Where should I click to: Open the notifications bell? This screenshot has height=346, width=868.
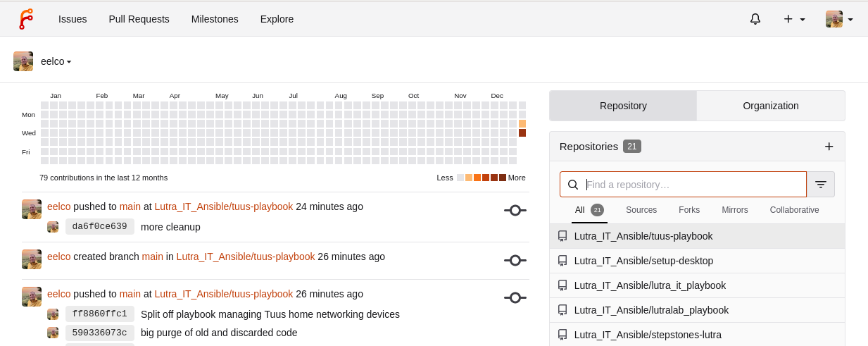(755, 19)
